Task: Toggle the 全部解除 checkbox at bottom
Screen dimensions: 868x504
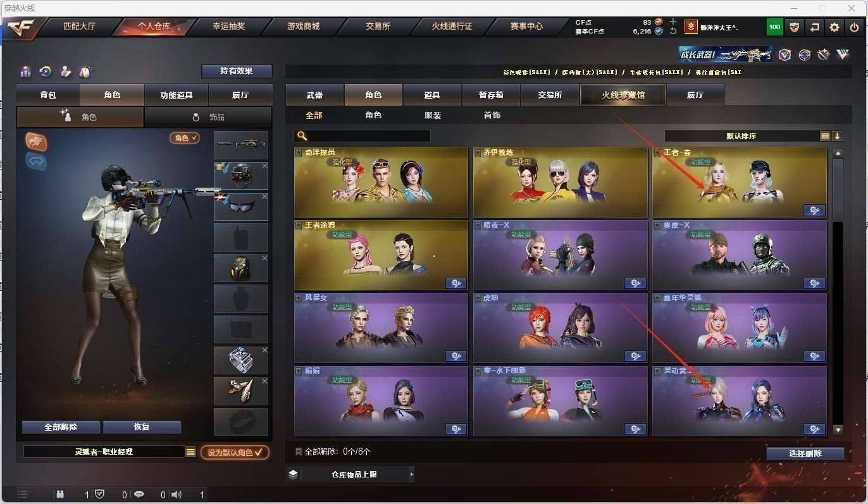Action: point(299,452)
